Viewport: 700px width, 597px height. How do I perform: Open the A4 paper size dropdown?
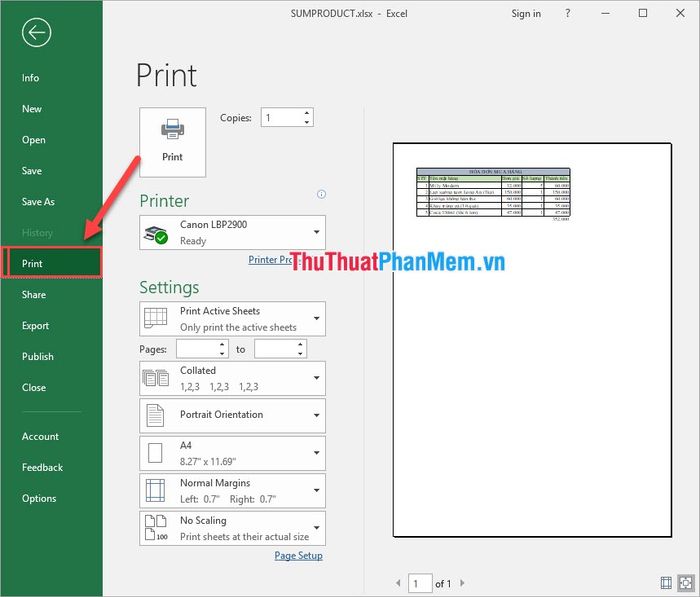click(x=232, y=452)
